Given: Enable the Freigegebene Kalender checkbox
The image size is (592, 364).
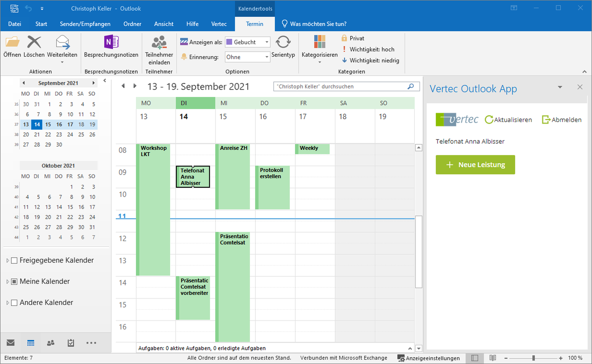Looking at the screenshot, I should [14, 260].
